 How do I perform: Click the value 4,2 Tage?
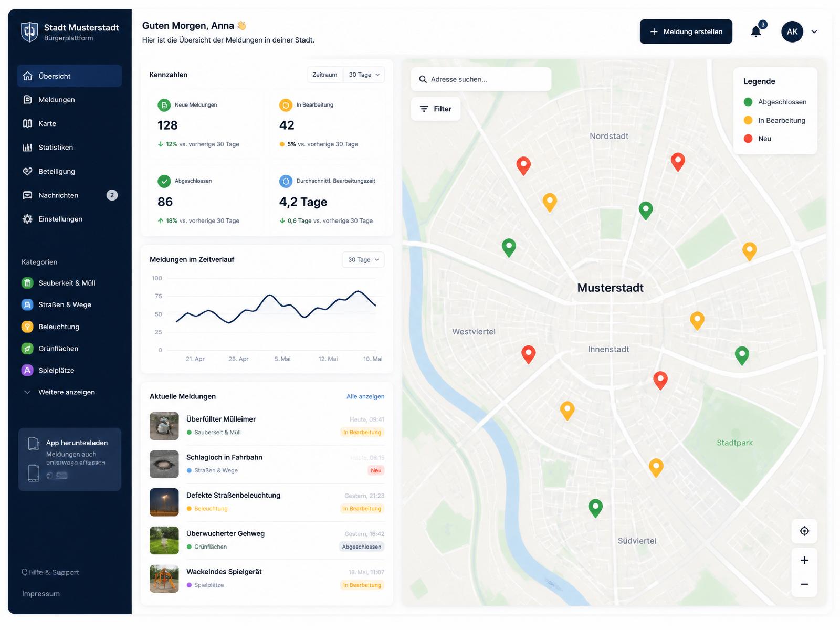pyautogui.click(x=303, y=202)
